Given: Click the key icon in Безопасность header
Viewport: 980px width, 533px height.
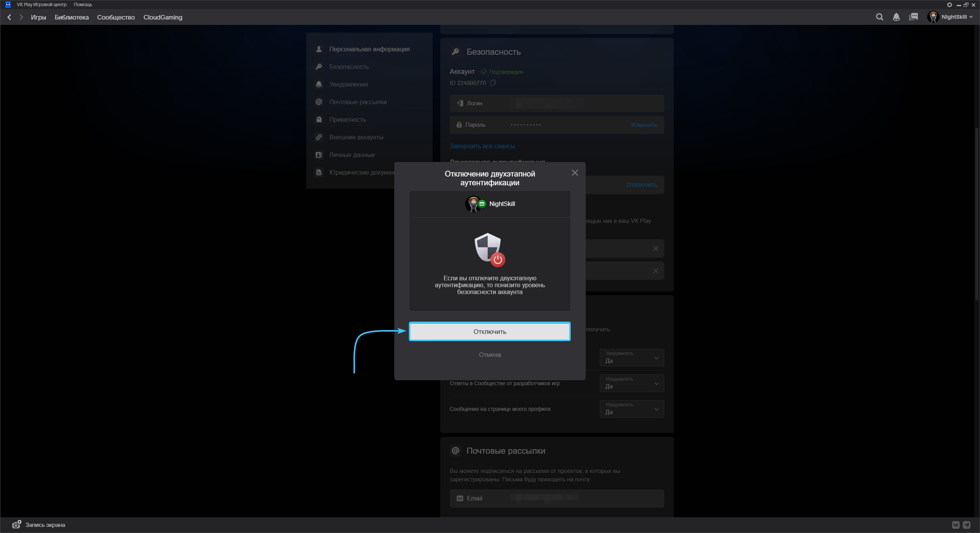Looking at the screenshot, I should (456, 52).
